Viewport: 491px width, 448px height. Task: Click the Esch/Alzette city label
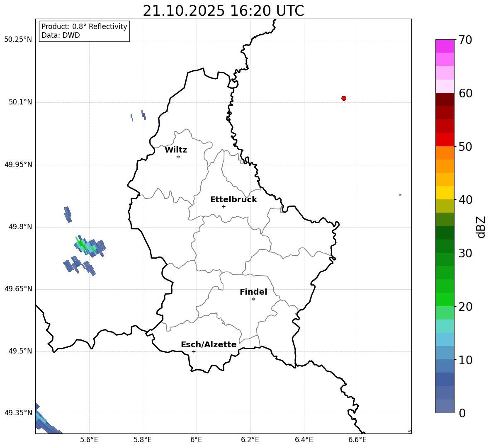point(209,344)
